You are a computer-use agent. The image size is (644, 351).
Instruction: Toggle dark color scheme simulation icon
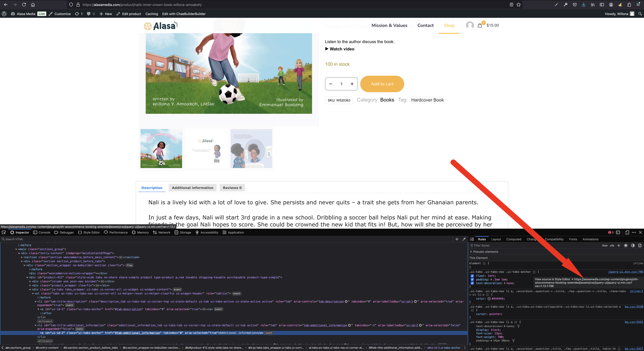pyautogui.click(x=633, y=246)
